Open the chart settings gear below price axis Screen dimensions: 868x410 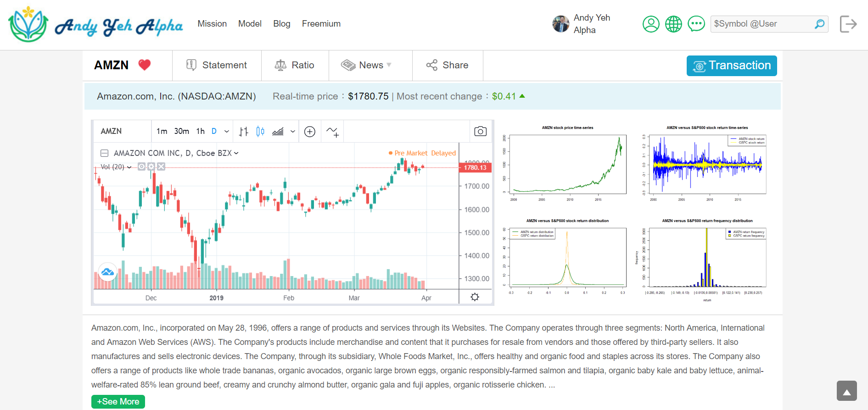pos(475,297)
